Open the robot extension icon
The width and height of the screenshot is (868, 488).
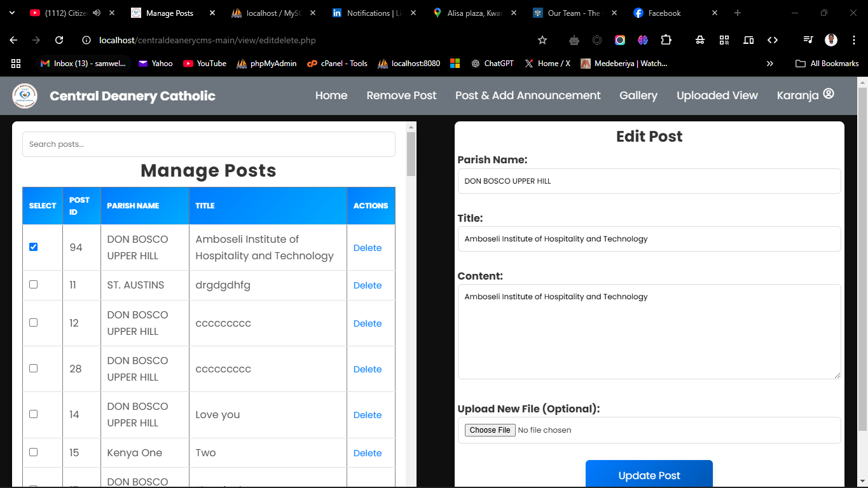pyautogui.click(x=574, y=40)
